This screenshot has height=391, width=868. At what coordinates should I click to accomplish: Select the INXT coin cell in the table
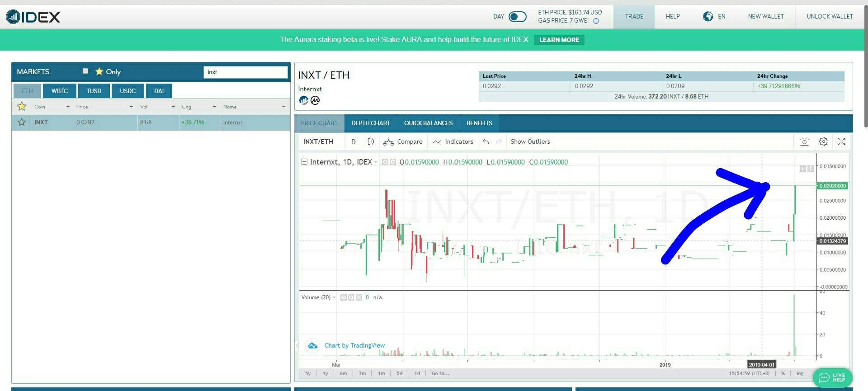52,122
